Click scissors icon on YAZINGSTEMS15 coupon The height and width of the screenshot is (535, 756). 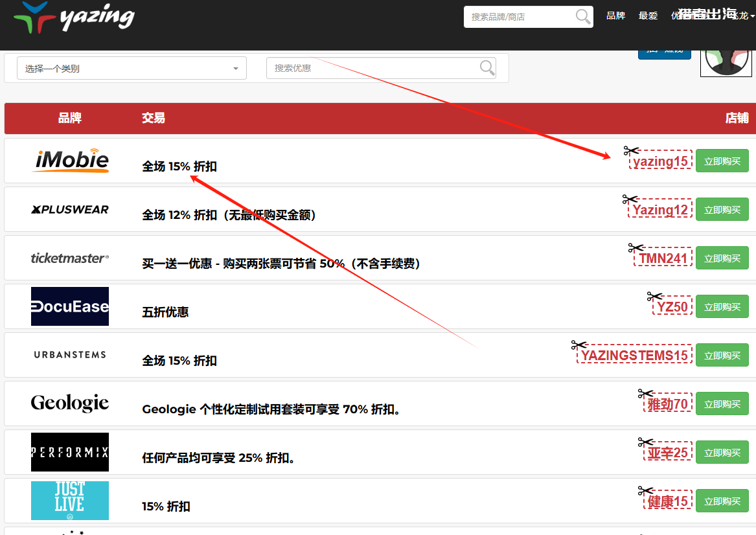tap(578, 345)
